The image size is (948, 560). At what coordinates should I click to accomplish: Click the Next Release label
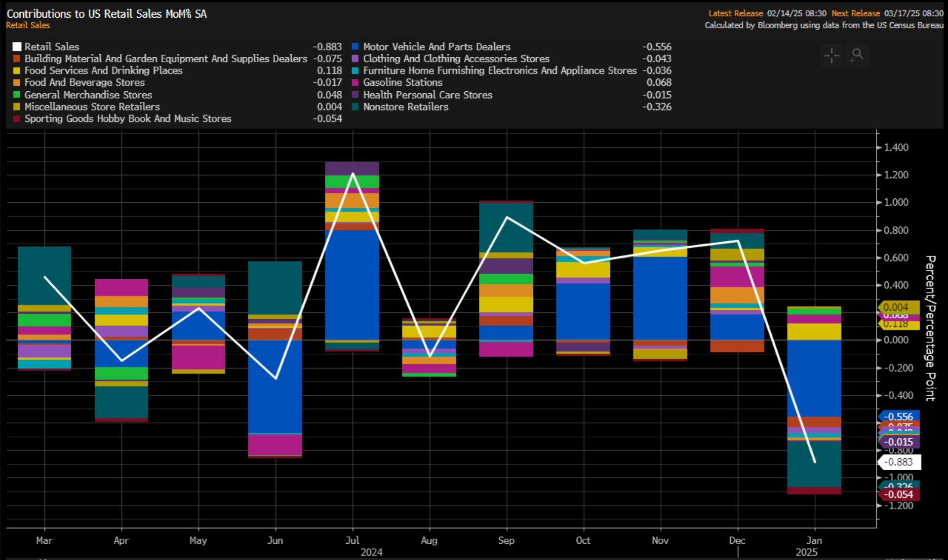point(855,13)
